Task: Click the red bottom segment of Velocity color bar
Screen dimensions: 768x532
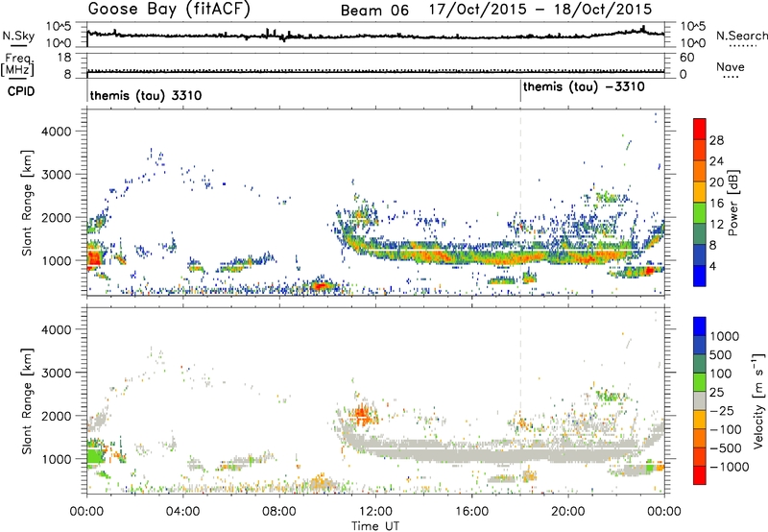Action: tap(700, 475)
